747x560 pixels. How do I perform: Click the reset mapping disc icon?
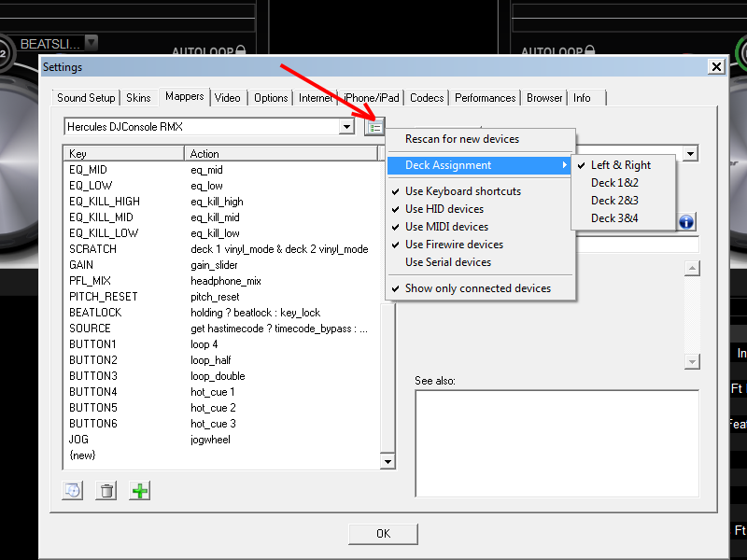click(73, 491)
